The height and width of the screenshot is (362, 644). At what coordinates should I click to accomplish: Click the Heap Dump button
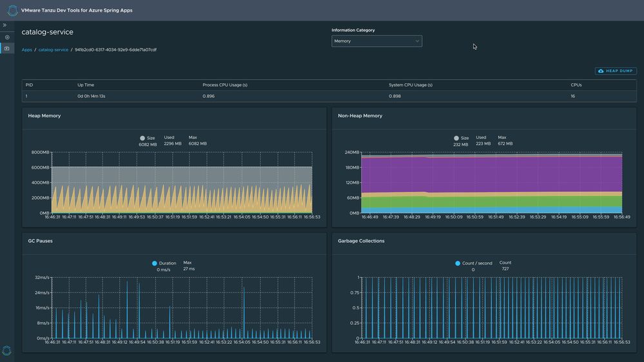616,71
